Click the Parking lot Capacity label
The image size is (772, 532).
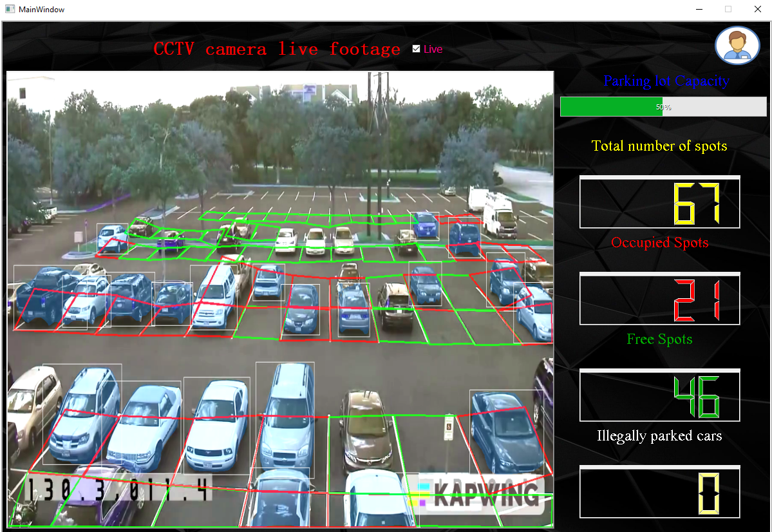[666, 81]
